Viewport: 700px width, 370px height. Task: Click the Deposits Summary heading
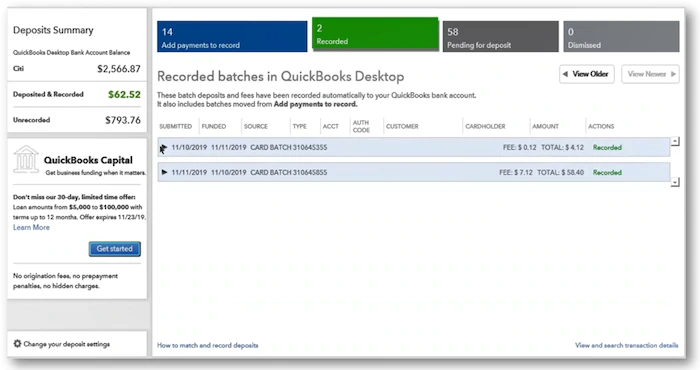pos(53,30)
